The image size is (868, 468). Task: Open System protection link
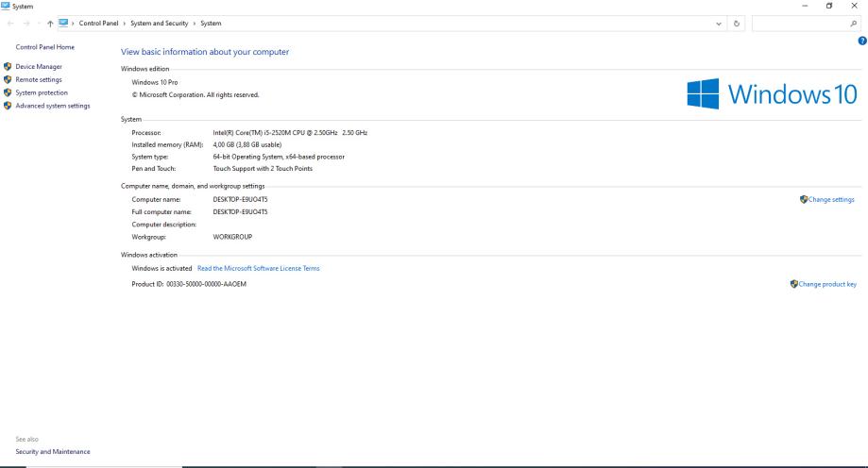point(42,92)
